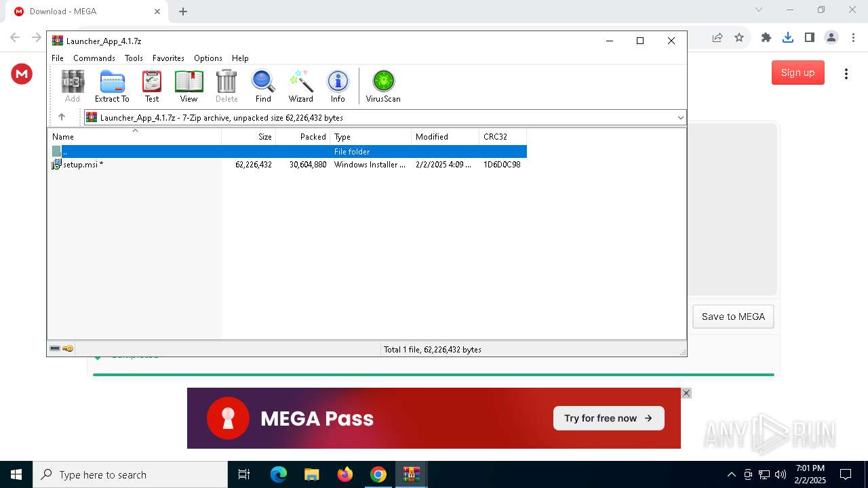Click the Chrome back arrow
This screenshot has height=488, width=868.
point(15,37)
